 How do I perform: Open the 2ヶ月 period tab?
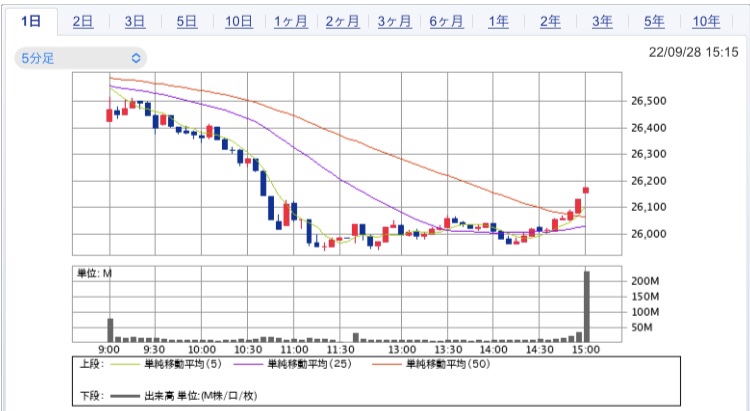coord(342,22)
